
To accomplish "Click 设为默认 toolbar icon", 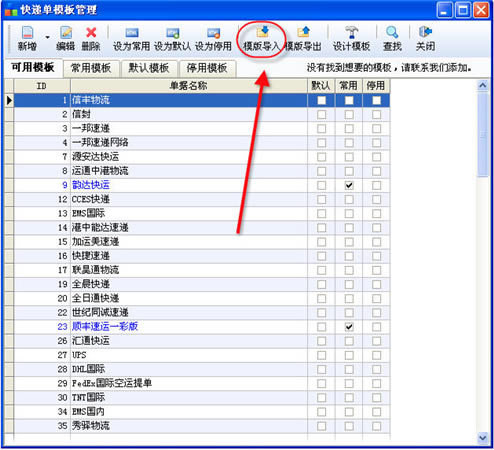I will [x=173, y=33].
